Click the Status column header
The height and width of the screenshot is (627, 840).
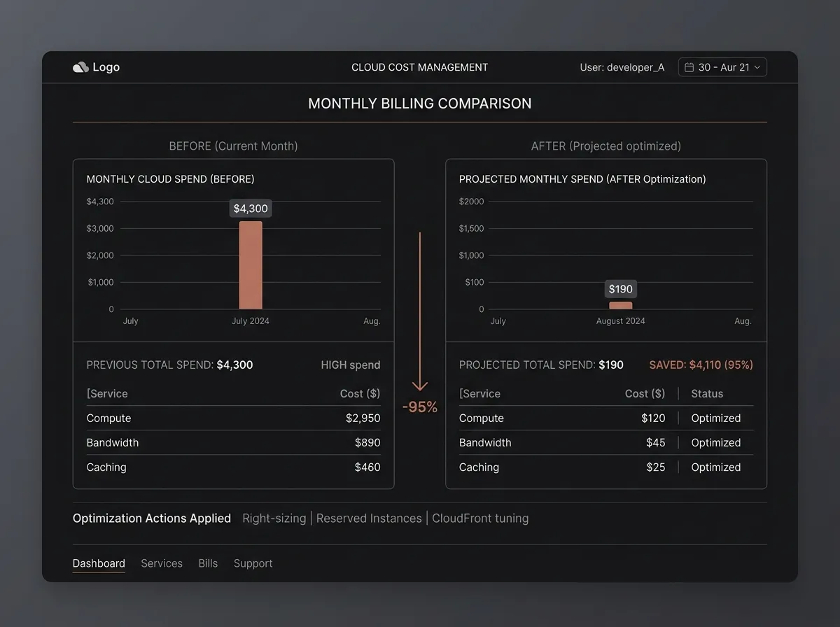click(707, 394)
